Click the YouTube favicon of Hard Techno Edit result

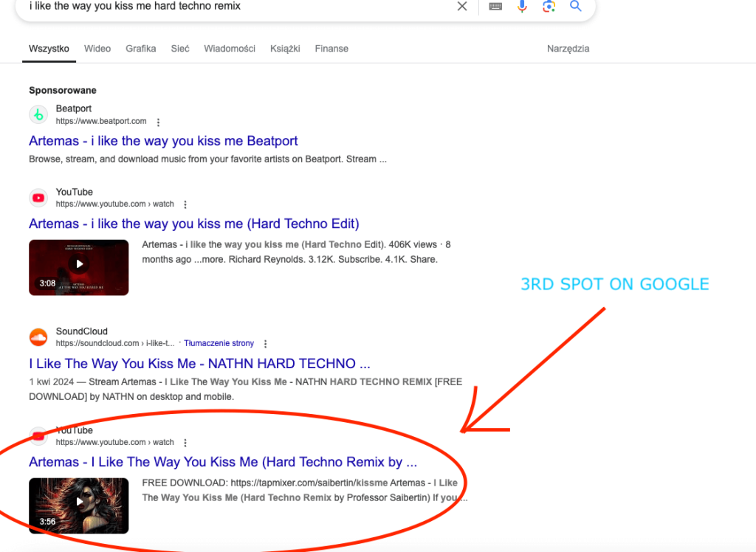pyautogui.click(x=38, y=198)
